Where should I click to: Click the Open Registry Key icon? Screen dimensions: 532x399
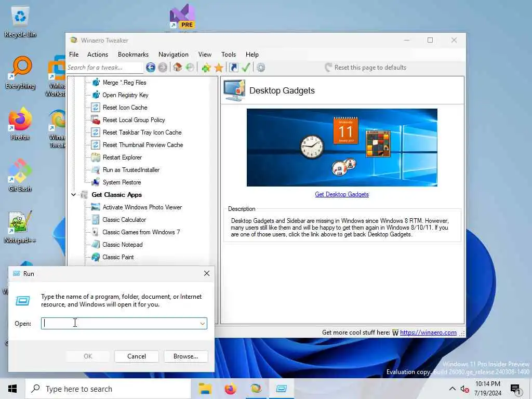pyautogui.click(x=96, y=95)
